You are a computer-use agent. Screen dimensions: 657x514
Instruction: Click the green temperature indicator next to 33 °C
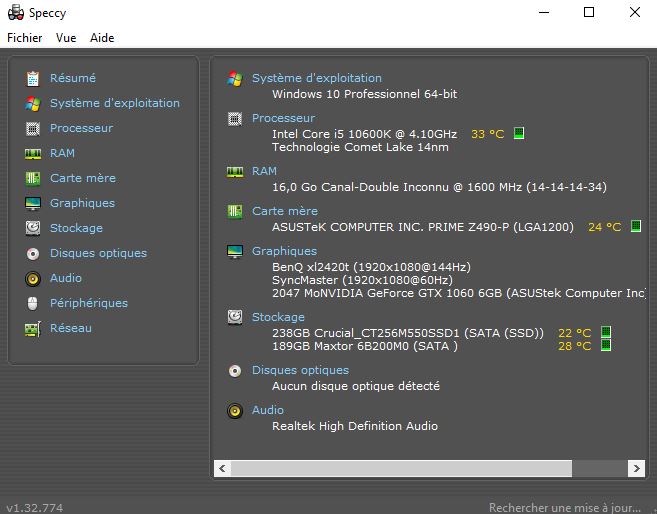pyautogui.click(x=519, y=133)
